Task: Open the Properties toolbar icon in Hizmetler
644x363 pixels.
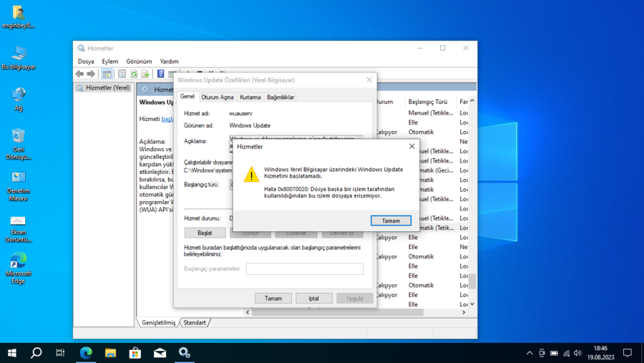Action: pyautogui.click(x=122, y=74)
